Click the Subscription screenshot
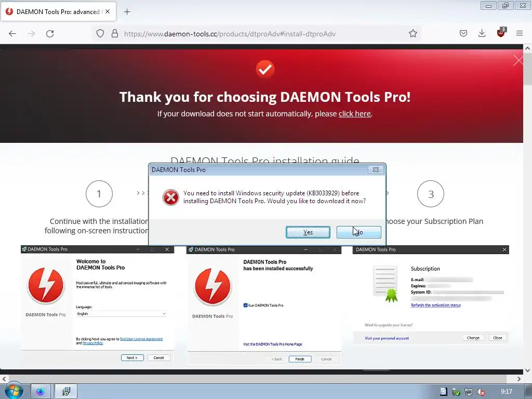Screen dimensions: 532x399 (431, 295)
